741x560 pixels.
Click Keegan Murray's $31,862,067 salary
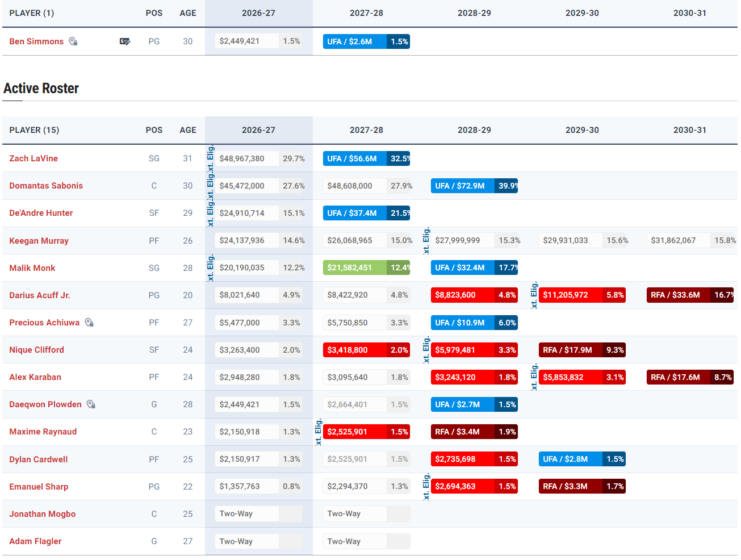click(x=673, y=241)
